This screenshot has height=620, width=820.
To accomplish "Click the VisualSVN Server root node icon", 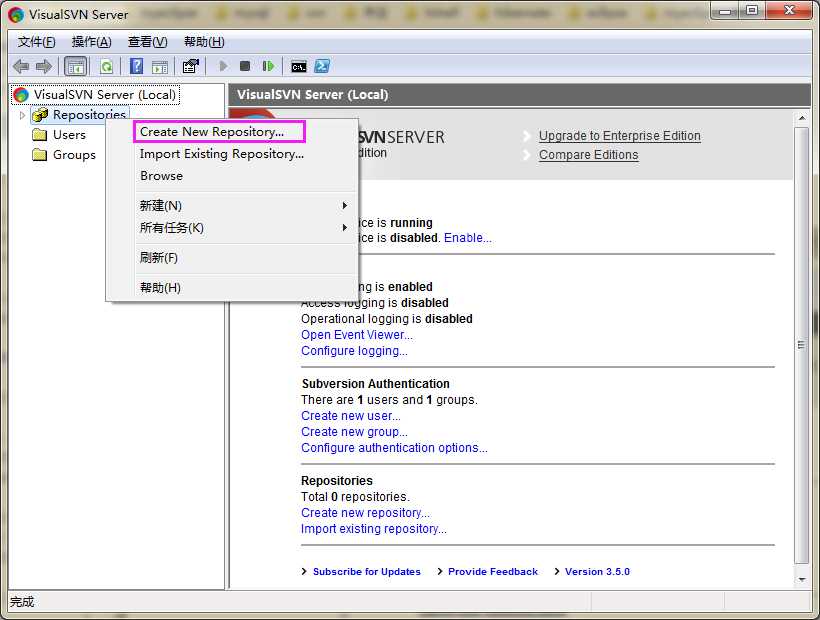I will (21, 95).
